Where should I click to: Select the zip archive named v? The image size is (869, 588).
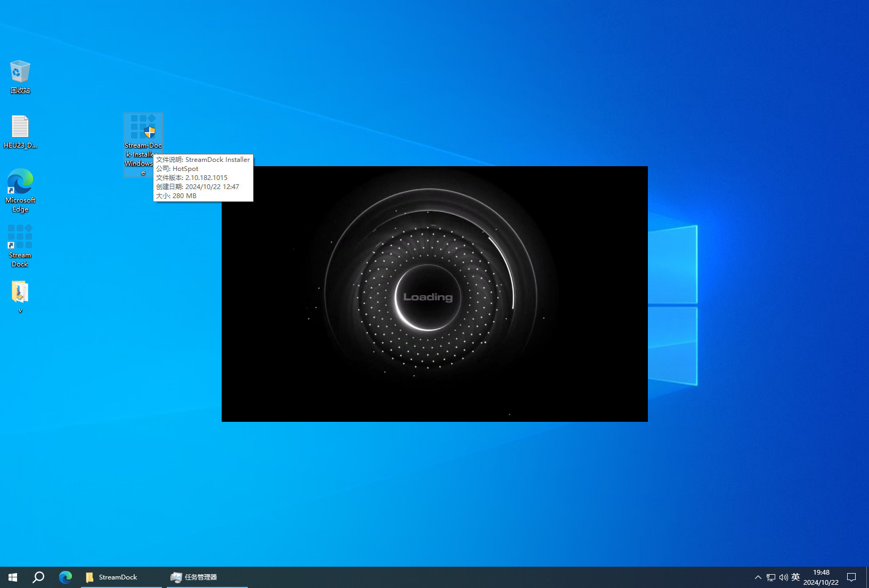click(x=20, y=297)
